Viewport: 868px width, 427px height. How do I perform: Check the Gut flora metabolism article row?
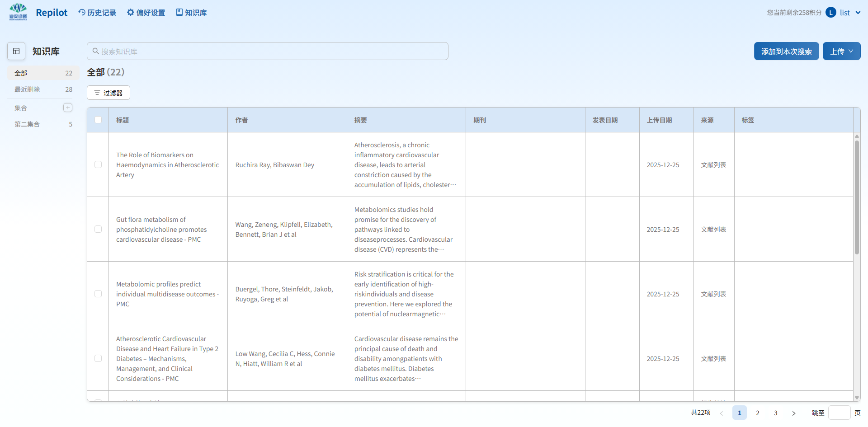tap(98, 229)
